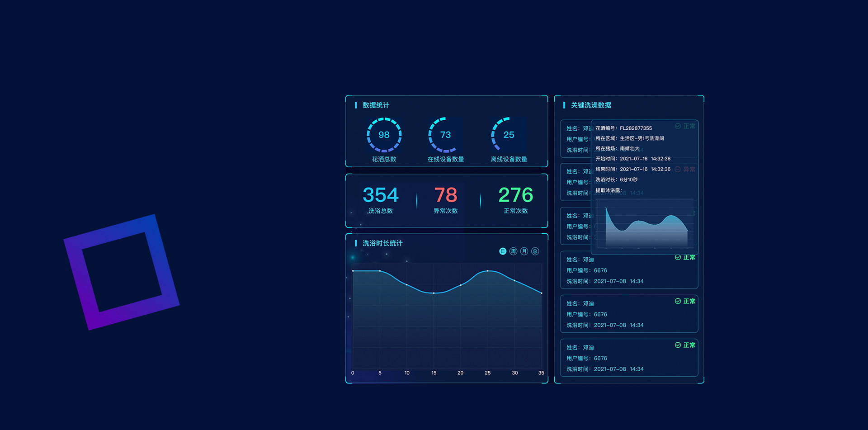The height and width of the screenshot is (430, 868).
Task: Click the 洗浴时长统计 section header
Action: click(x=382, y=243)
